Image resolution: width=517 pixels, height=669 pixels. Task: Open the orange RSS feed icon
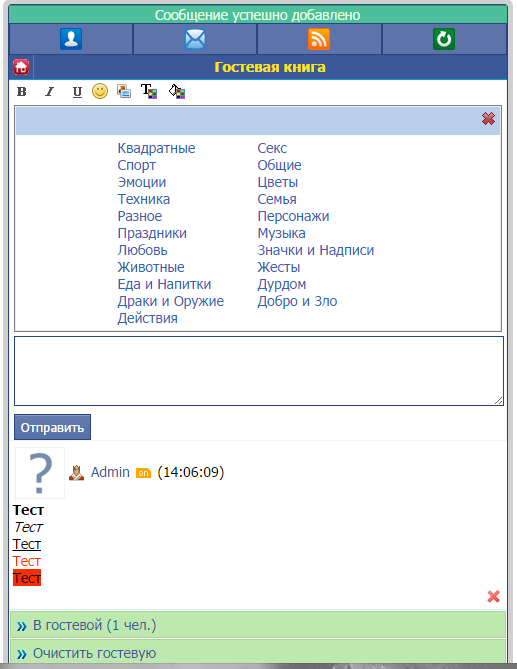[319, 39]
